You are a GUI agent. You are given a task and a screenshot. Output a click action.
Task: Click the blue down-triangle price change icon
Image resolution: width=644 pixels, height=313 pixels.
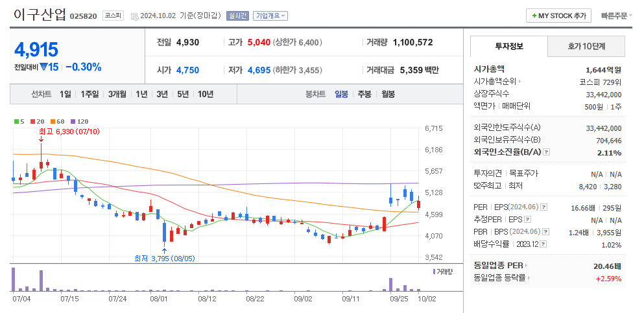click(44, 67)
